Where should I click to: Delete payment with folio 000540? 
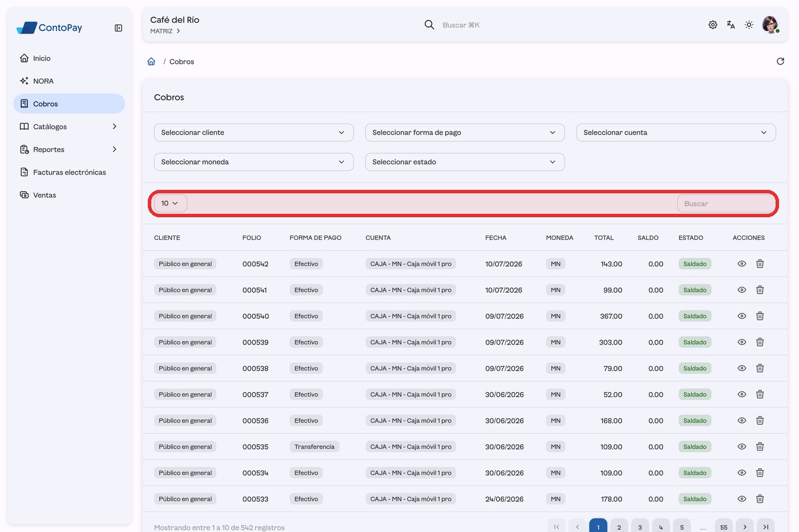[760, 316]
